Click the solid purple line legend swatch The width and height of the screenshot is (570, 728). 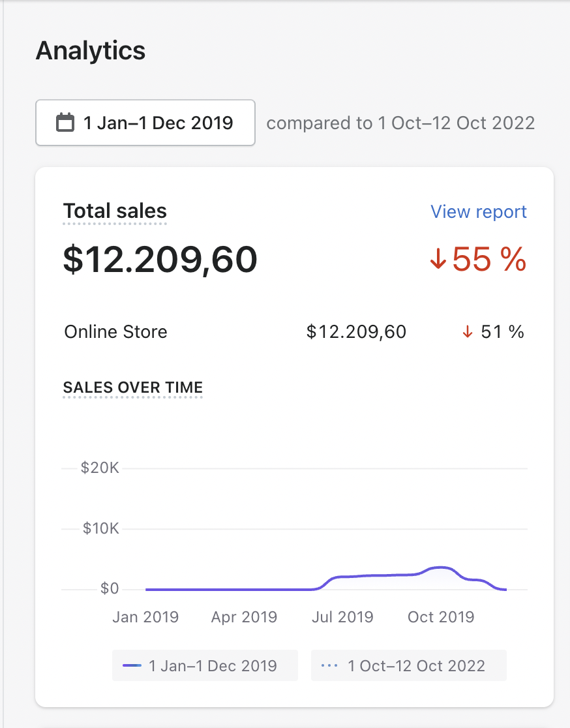click(x=132, y=666)
